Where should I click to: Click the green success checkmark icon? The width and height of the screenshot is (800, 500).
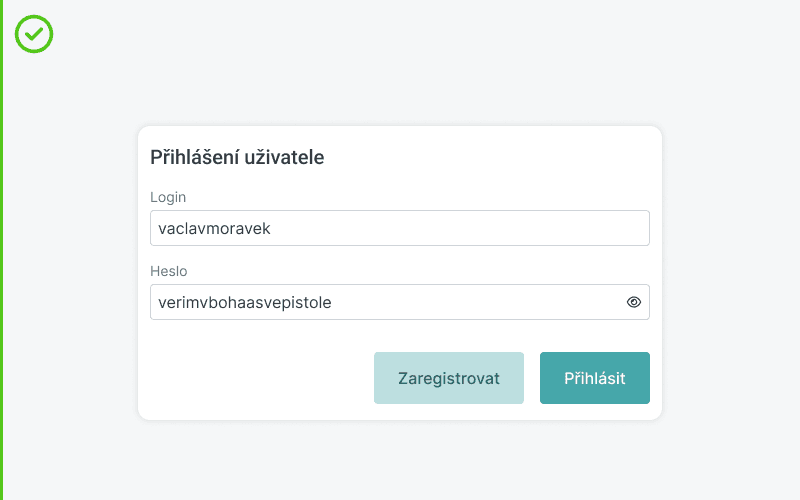point(34,34)
